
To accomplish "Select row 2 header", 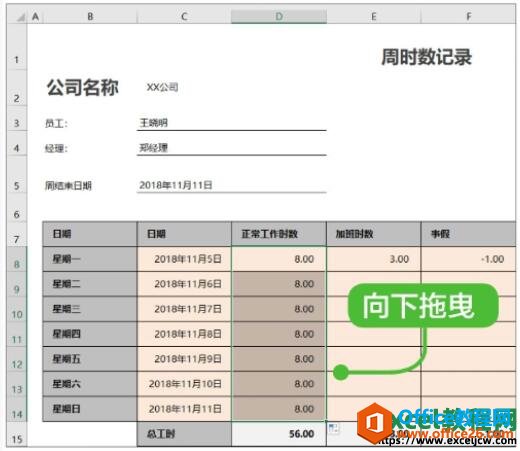I will [x=17, y=88].
